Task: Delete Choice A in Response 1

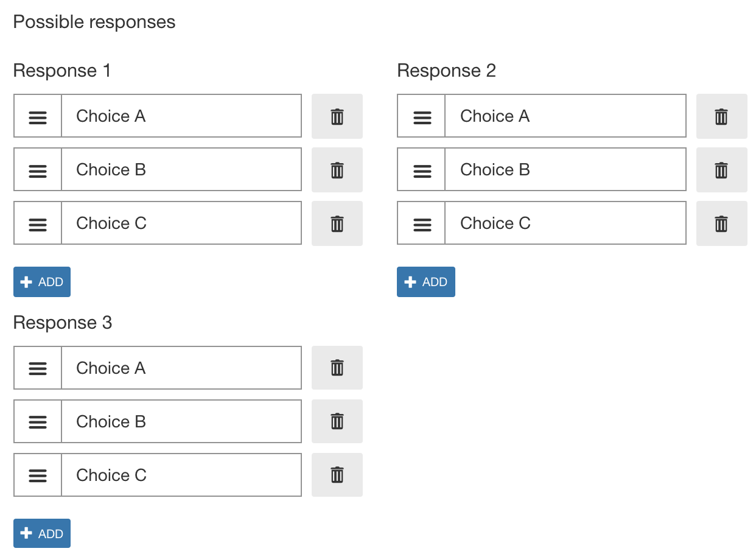Action: coord(337,116)
